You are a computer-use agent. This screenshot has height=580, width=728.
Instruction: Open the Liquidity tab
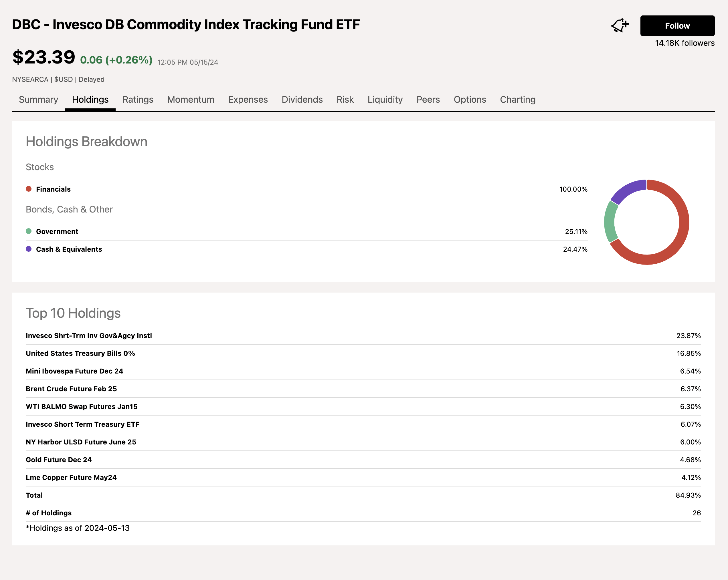(385, 100)
